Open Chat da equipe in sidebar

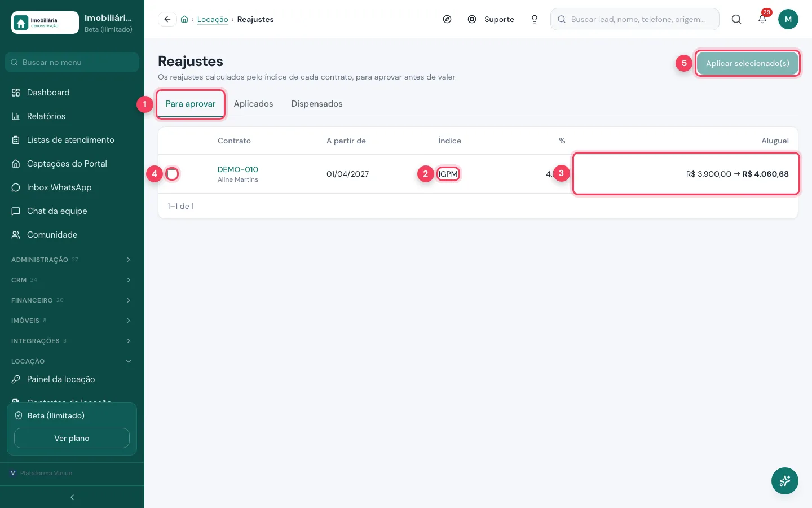tap(72, 211)
